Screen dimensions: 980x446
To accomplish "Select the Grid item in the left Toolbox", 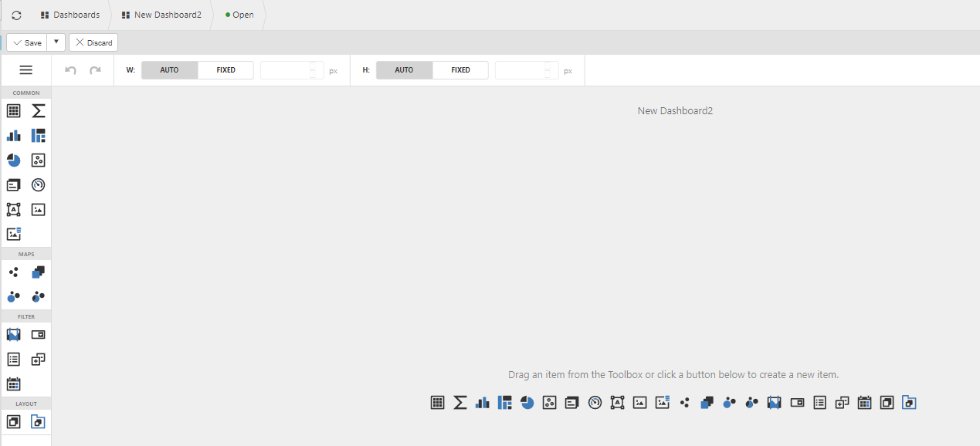I will click(x=14, y=111).
